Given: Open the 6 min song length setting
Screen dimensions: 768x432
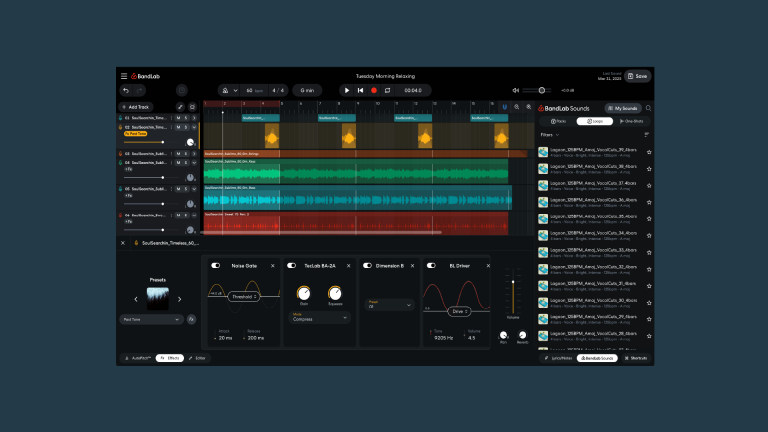Looking at the screenshot, I should pyautogui.click(x=307, y=91).
